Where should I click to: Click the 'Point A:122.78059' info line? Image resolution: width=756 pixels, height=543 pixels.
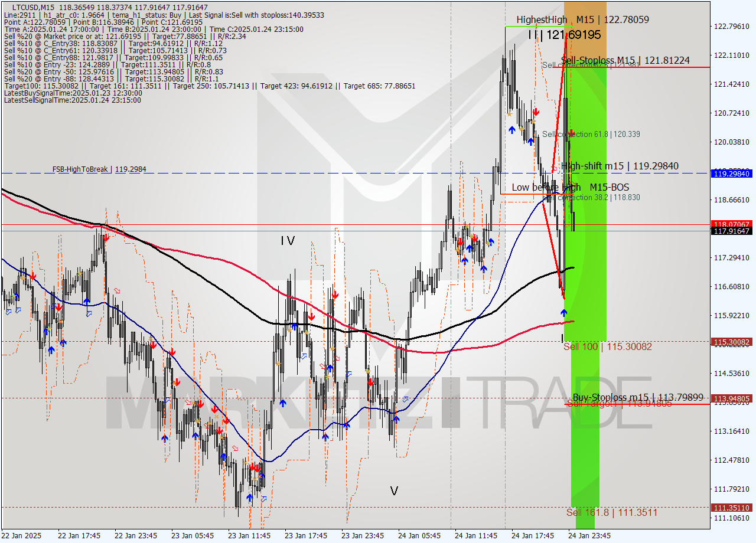[x=103, y=22]
